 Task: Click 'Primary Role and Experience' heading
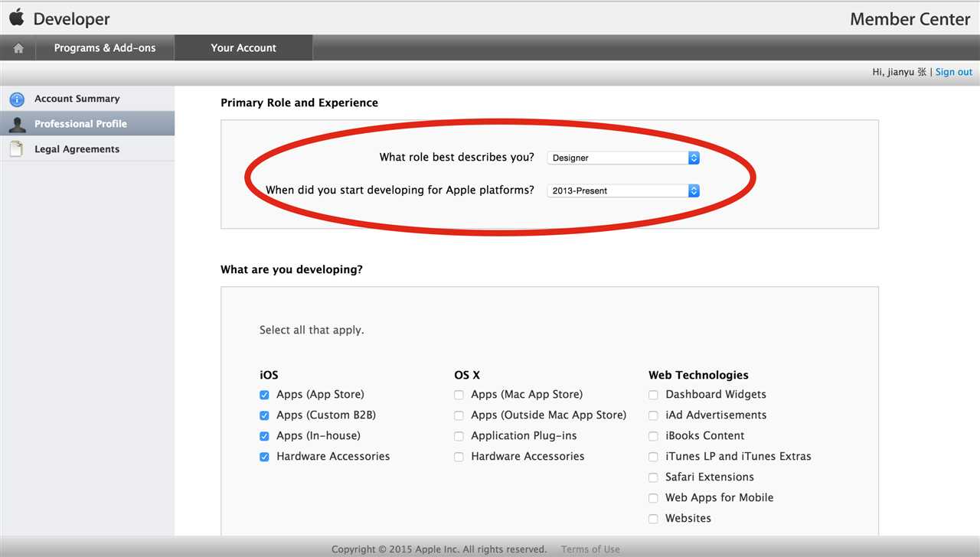[299, 103]
